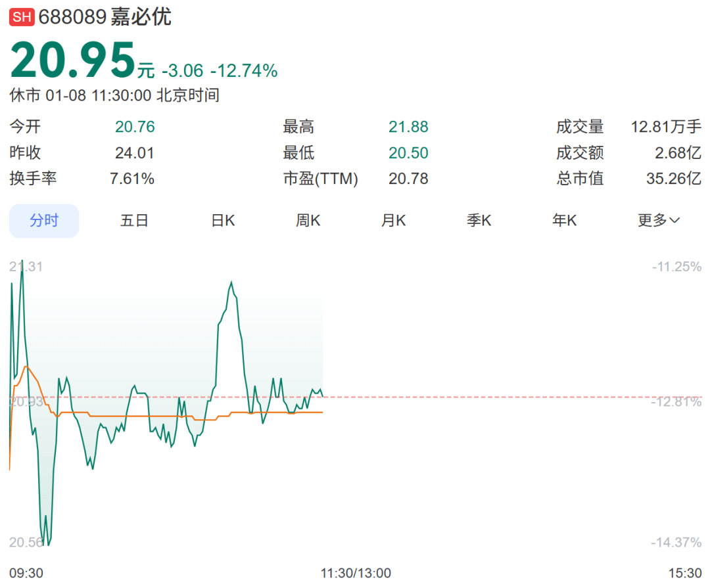Click the 最高 price 21.88

coord(408,127)
